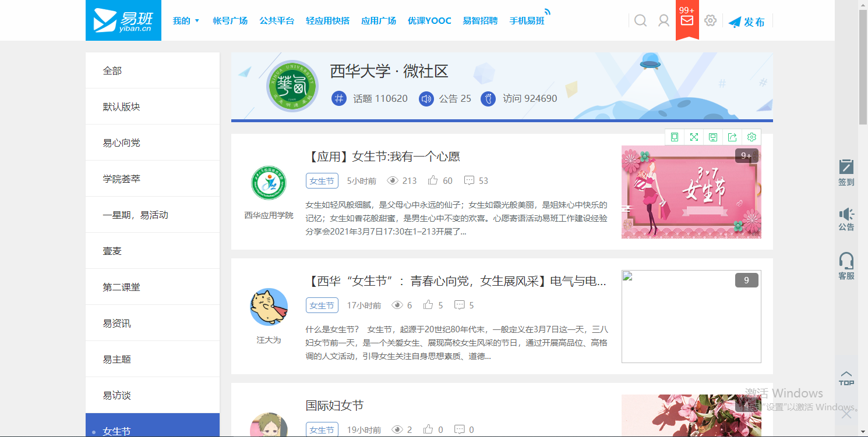Open post titled 国际妇女节
This screenshot has height=437, width=868.
point(334,406)
